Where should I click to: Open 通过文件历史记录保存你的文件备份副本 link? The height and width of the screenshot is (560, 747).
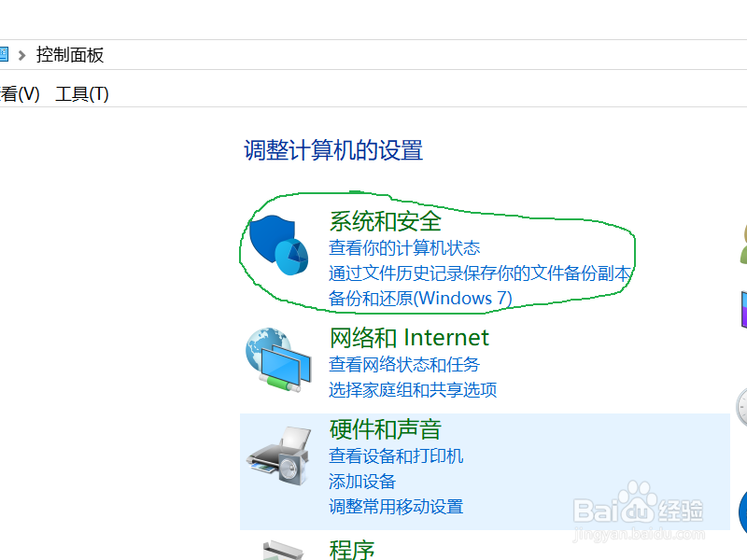click(x=480, y=273)
